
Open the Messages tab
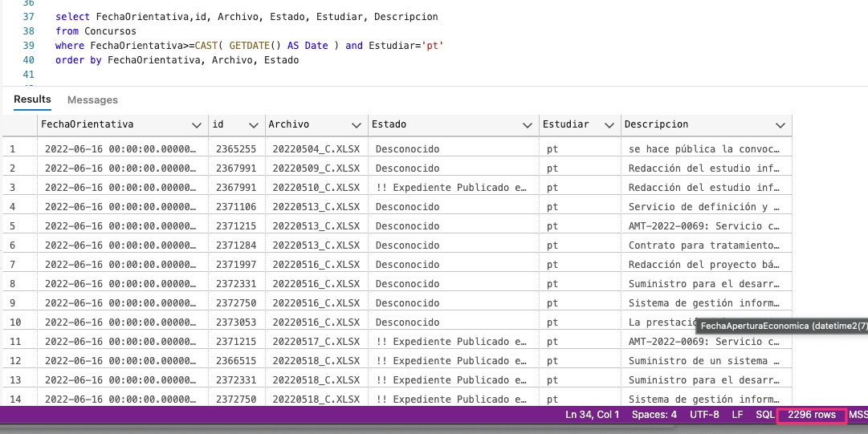(x=92, y=100)
